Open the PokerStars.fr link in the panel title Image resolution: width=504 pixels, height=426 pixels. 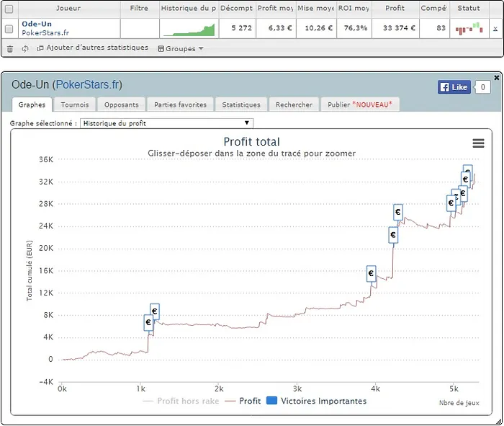click(87, 85)
